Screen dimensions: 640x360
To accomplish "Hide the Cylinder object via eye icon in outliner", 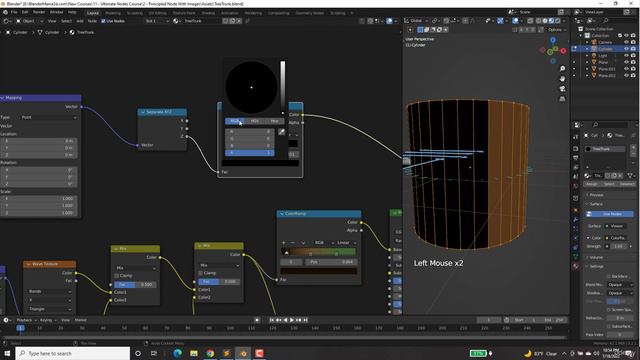I will 627,49.
